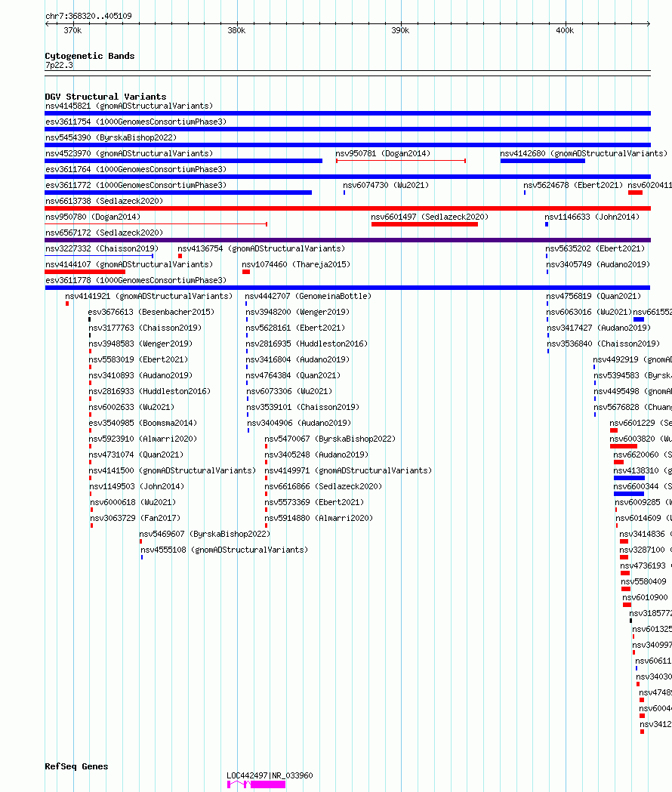This screenshot has width=672, height=792.
Task: Click the 400k ruler label
Action: [x=565, y=31]
